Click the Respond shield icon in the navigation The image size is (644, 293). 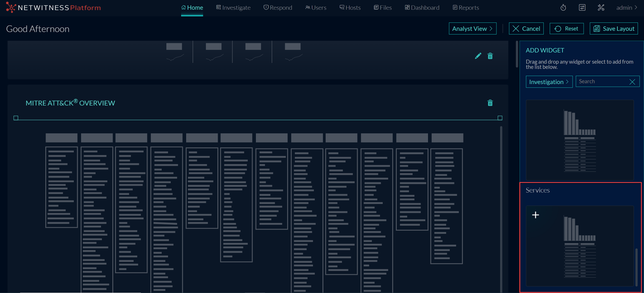[266, 7]
